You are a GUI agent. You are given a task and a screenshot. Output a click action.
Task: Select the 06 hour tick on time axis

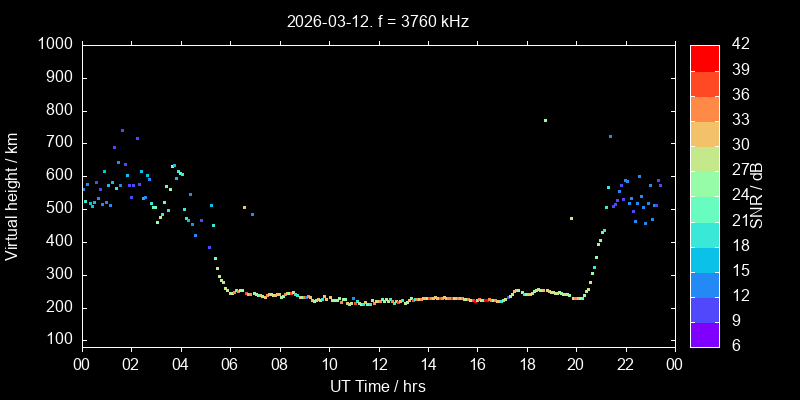(230, 364)
